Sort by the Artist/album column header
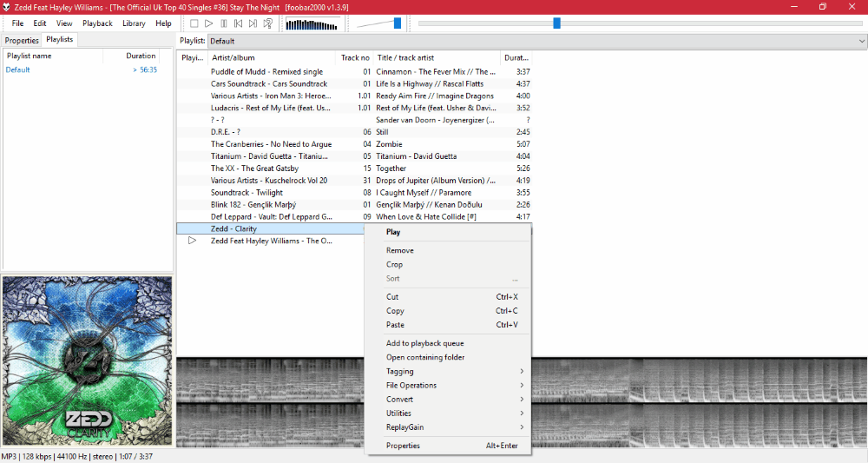Image resolution: width=868 pixels, height=463 pixels. pos(271,57)
